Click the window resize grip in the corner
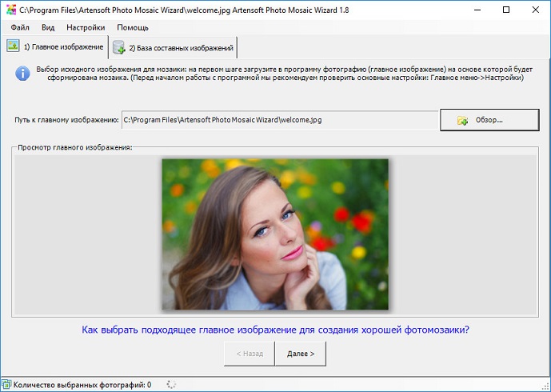This screenshot has height=392, width=551. 546,386
